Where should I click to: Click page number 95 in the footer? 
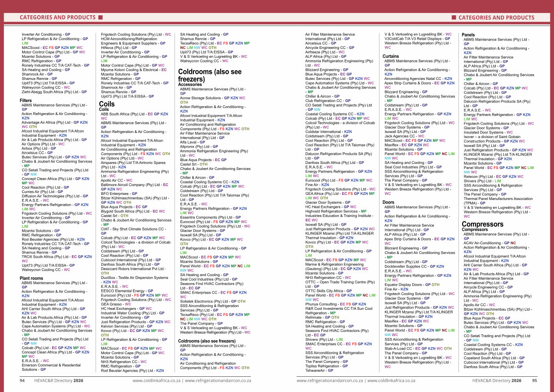[x=534, y=380]
